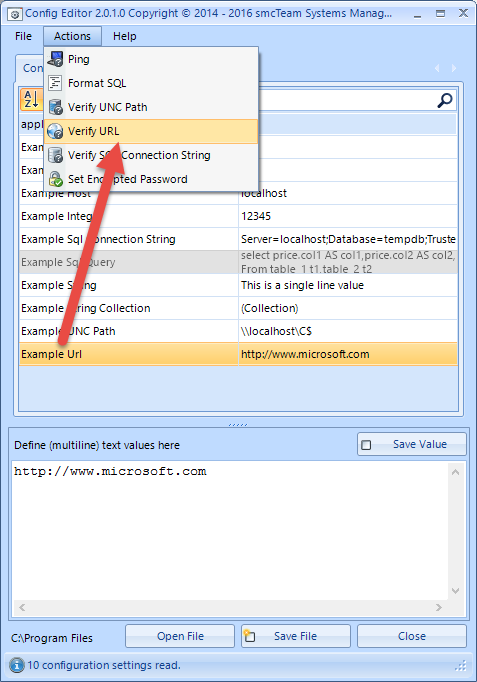The width and height of the screenshot is (477, 682).
Task: Click the Open File button
Action: (x=180, y=636)
